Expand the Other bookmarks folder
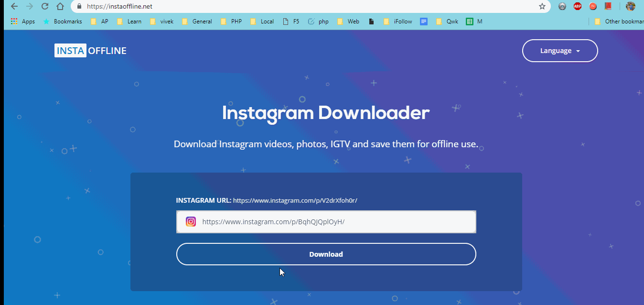644x305 pixels. (619, 22)
